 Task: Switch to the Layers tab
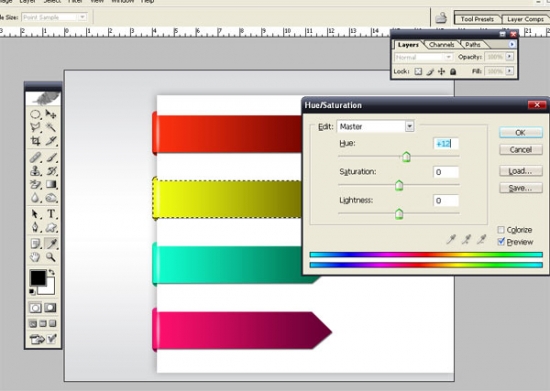pos(408,45)
